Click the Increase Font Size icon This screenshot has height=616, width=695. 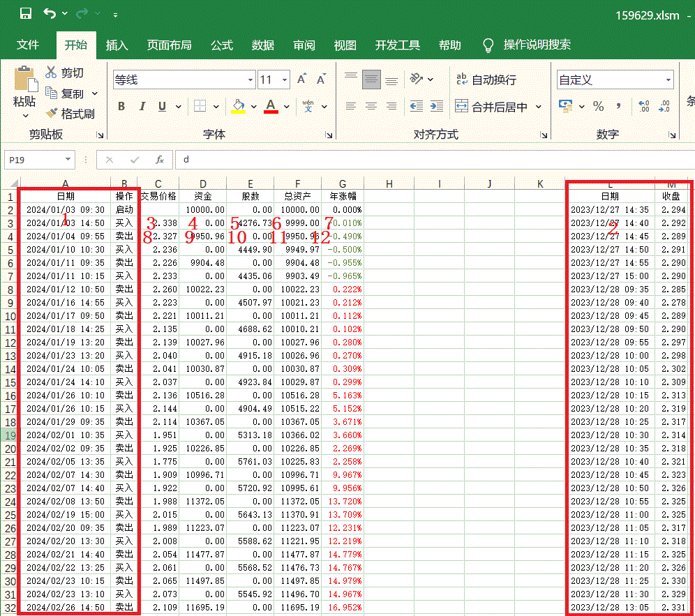(301, 80)
